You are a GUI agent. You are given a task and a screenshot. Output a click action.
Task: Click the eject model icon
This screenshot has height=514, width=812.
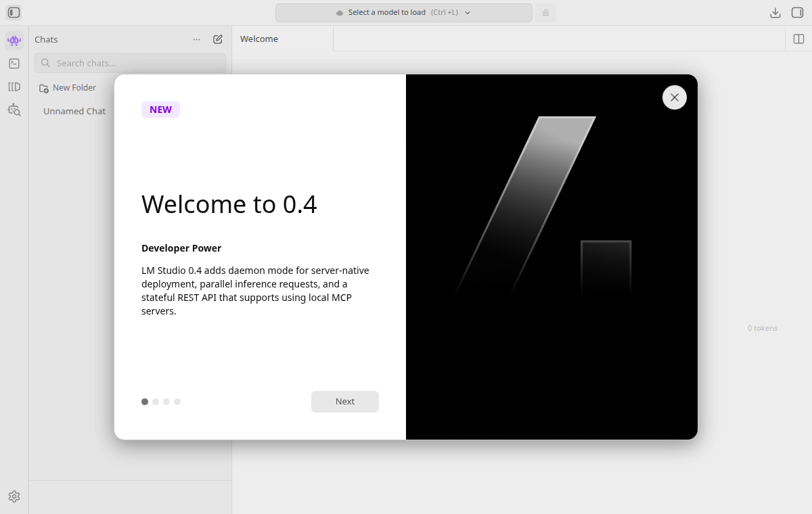[x=546, y=13]
